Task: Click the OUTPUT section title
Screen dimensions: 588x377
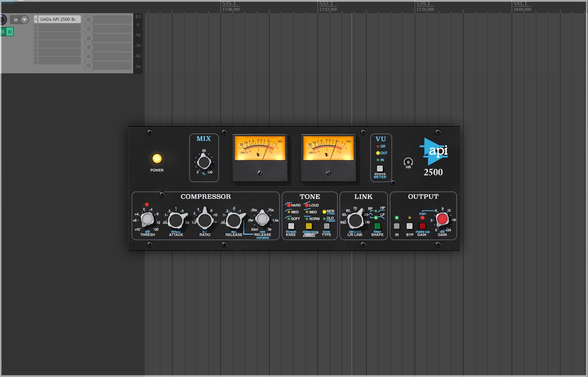Action: coord(423,196)
